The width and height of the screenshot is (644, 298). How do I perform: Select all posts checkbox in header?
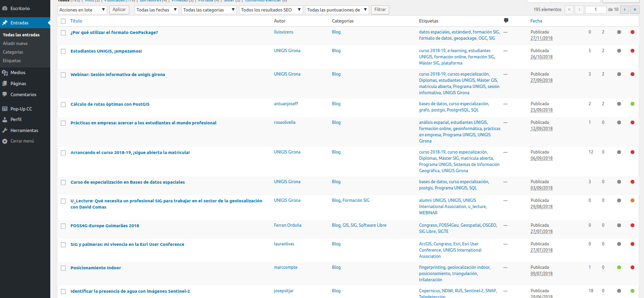(63, 21)
